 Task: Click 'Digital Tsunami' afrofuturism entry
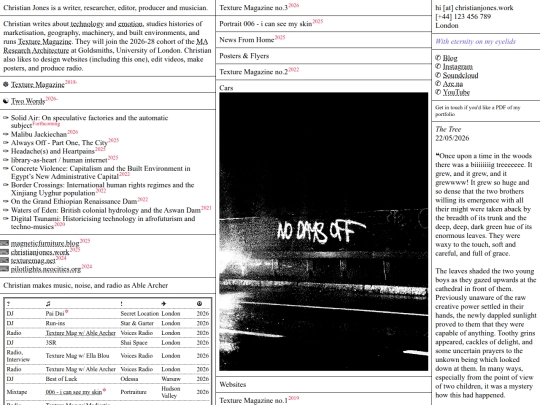[103, 222]
